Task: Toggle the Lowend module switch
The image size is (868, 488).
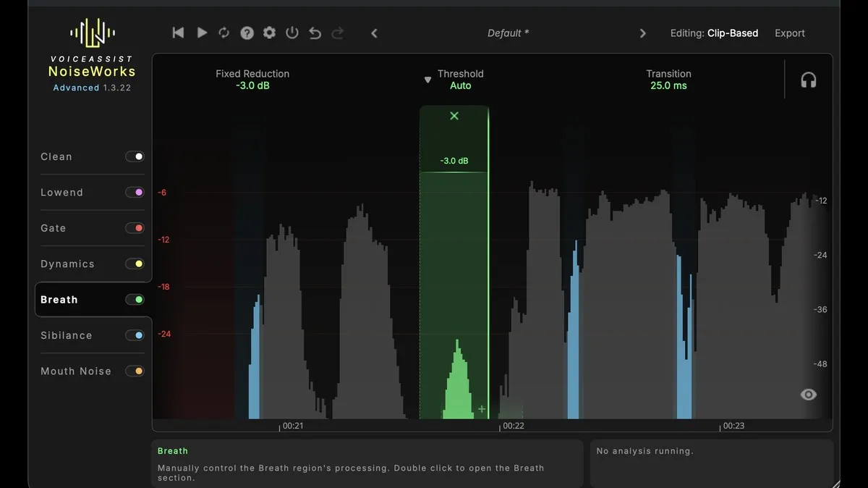Action: coord(135,192)
